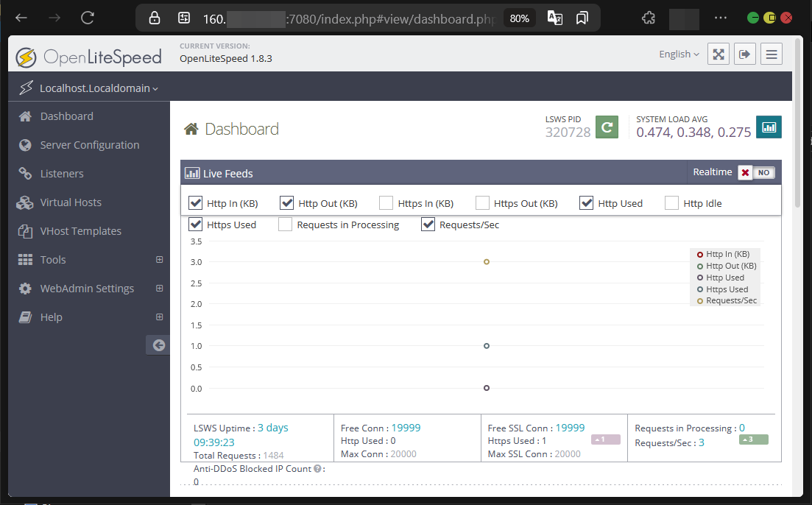Collapse sidebar with the left arrow icon

point(158,345)
